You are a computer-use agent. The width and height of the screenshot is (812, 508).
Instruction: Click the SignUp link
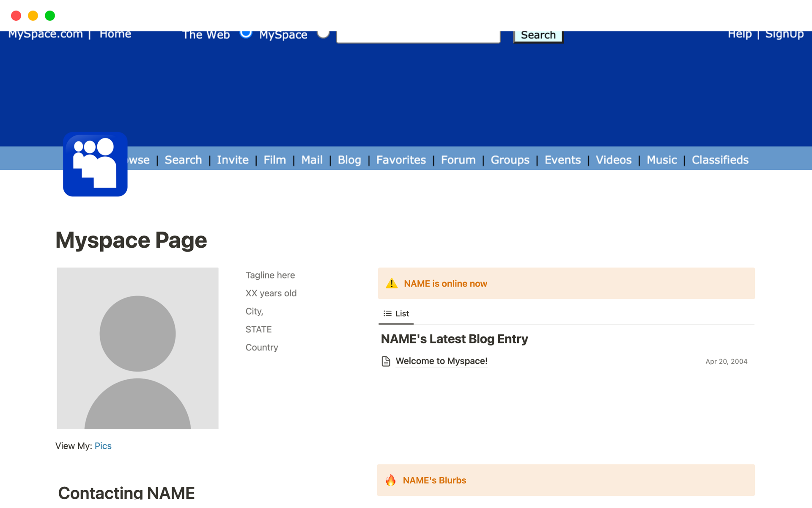tap(784, 34)
